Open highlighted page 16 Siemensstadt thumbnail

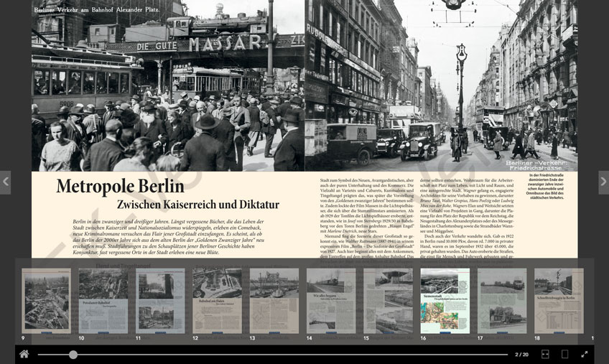pos(445,301)
